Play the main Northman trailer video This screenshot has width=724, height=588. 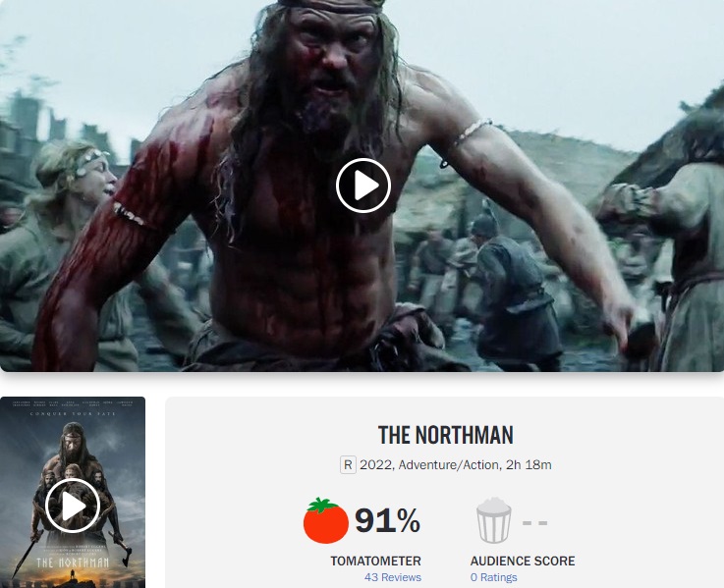pos(363,186)
